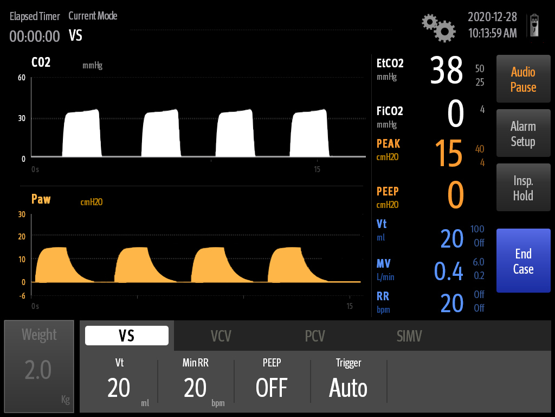
Task: Select the Weight 2.0 Kg field
Action: [x=39, y=366]
